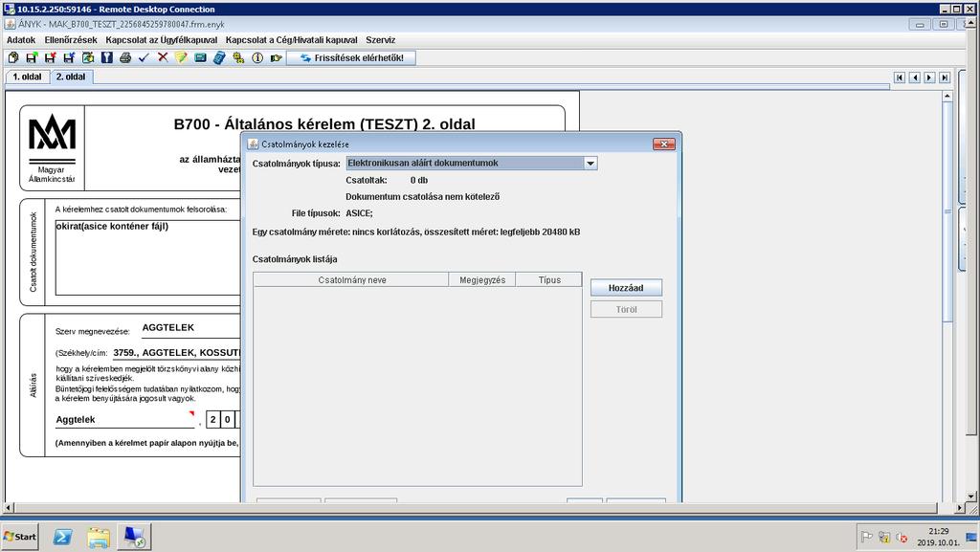Click the new form document icon
The image size is (980, 552).
[x=13, y=58]
